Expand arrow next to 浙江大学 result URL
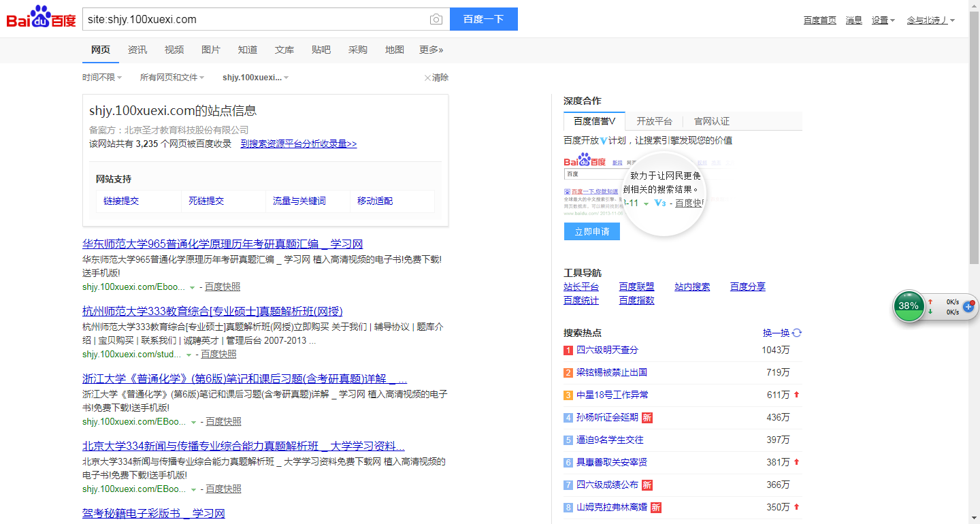Viewport: 980px width, 524px height. (x=193, y=423)
